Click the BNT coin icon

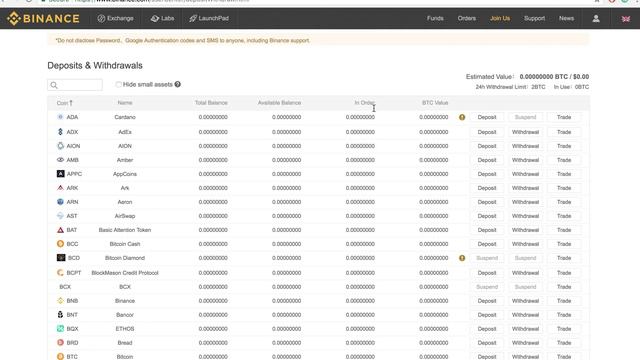tap(60, 315)
